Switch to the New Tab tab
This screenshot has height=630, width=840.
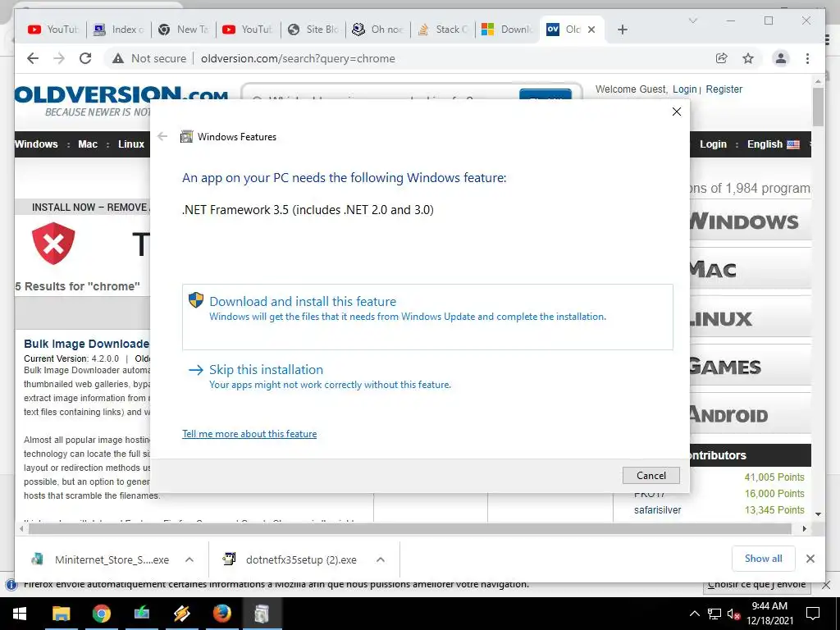point(184,30)
